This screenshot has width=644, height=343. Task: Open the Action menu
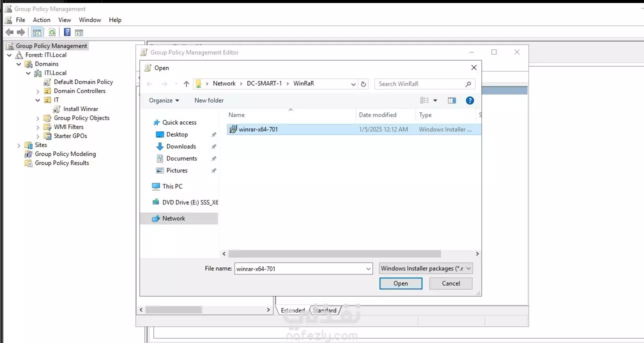pos(41,20)
